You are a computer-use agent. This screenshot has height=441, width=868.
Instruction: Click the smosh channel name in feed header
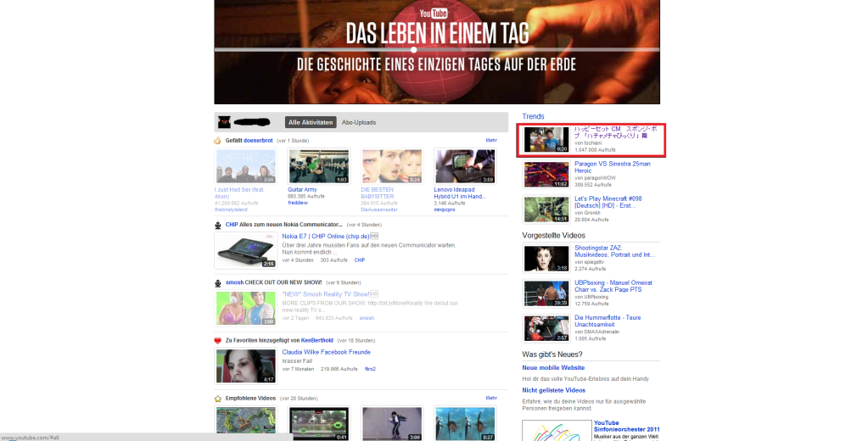(x=235, y=282)
